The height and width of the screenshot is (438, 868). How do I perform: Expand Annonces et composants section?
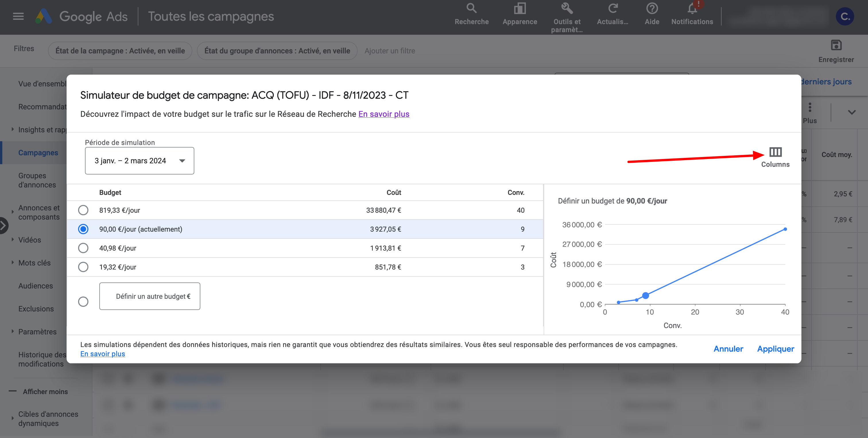click(x=12, y=212)
